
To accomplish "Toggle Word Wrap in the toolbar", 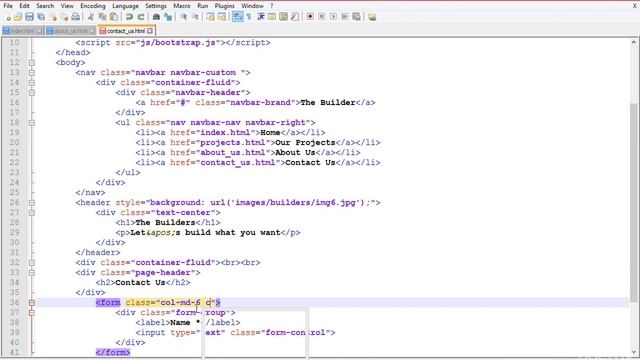I will (x=237, y=17).
